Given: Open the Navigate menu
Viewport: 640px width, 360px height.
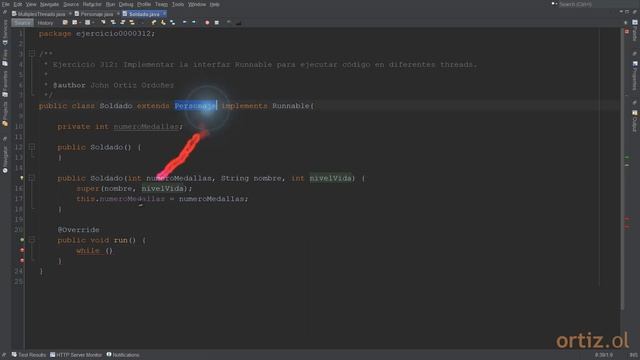Looking at the screenshot, I should pos(49,4).
